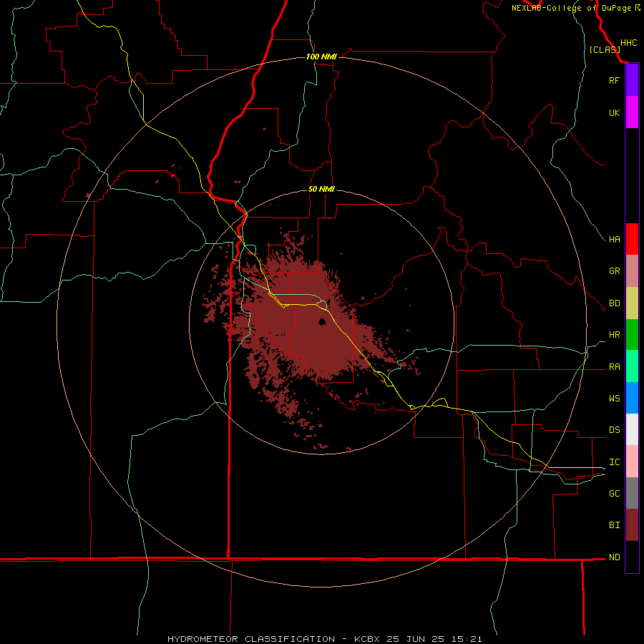Click the dark red BI legend swatch
The image size is (644, 644).
pyautogui.click(x=632, y=525)
